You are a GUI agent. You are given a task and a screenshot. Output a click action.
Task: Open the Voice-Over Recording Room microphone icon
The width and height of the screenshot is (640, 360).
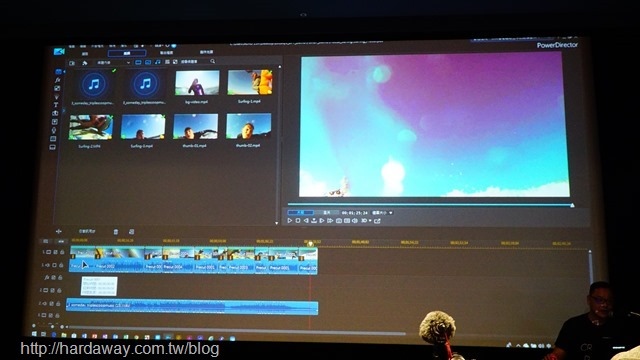(54, 130)
